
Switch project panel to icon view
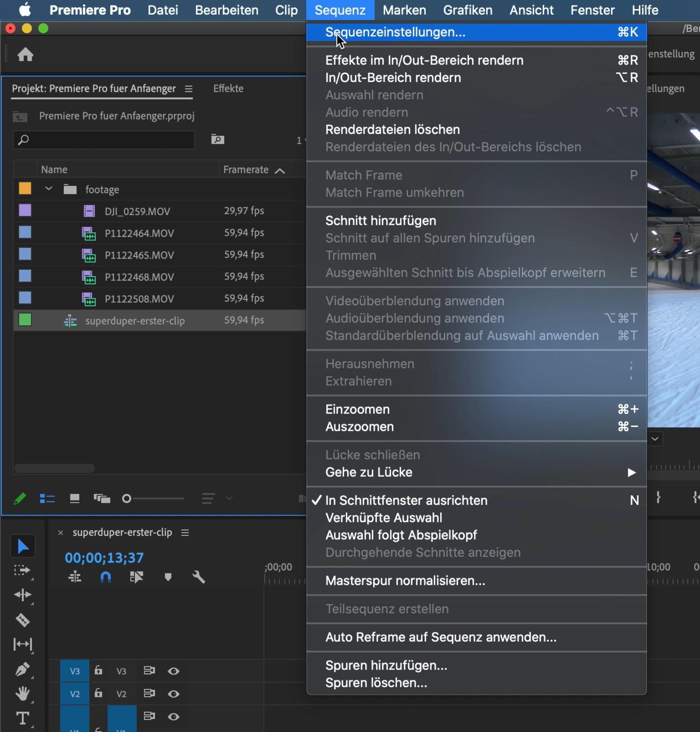click(x=74, y=499)
